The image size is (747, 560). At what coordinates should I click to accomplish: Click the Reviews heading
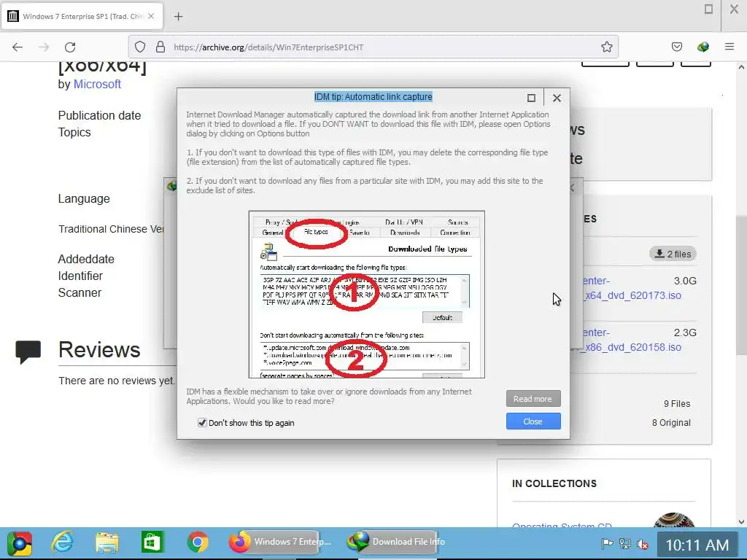click(99, 350)
